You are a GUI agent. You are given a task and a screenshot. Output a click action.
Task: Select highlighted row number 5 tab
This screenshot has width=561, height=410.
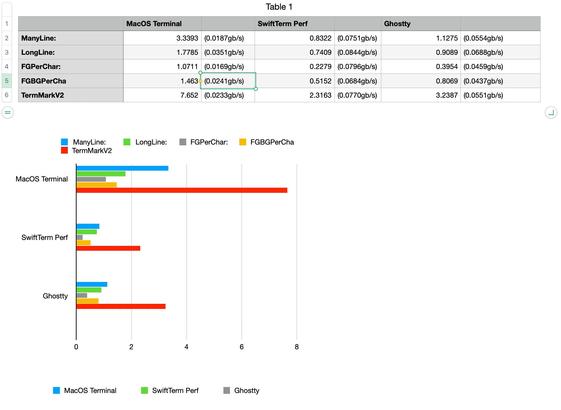tap(6, 81)
